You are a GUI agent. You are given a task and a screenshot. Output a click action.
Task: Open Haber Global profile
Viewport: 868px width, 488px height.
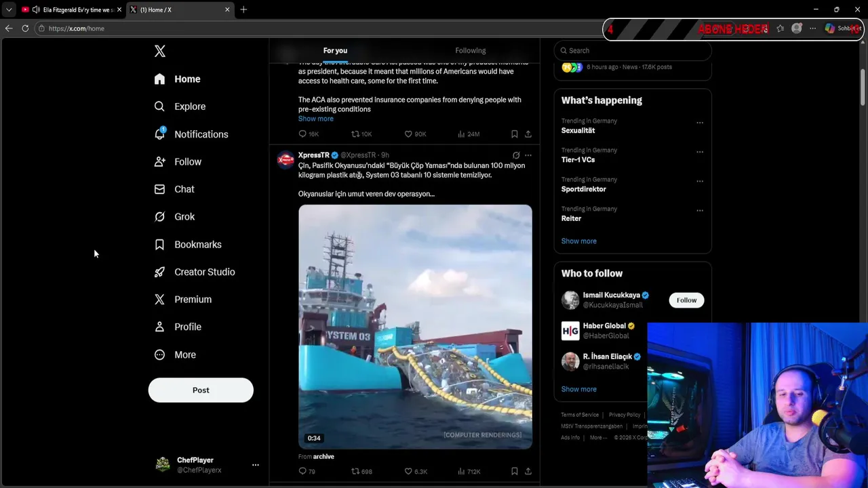click(x=604, y=326)
